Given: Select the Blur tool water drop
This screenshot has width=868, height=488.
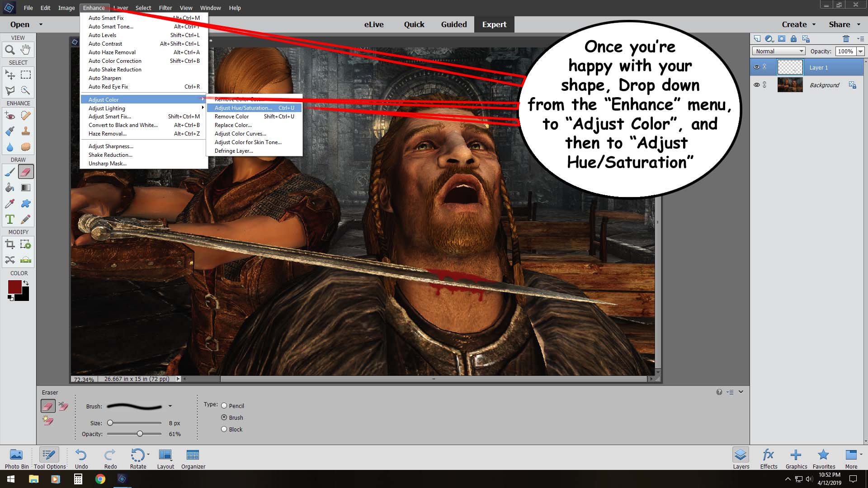Looking at the screenshot, I should [10, 147].
